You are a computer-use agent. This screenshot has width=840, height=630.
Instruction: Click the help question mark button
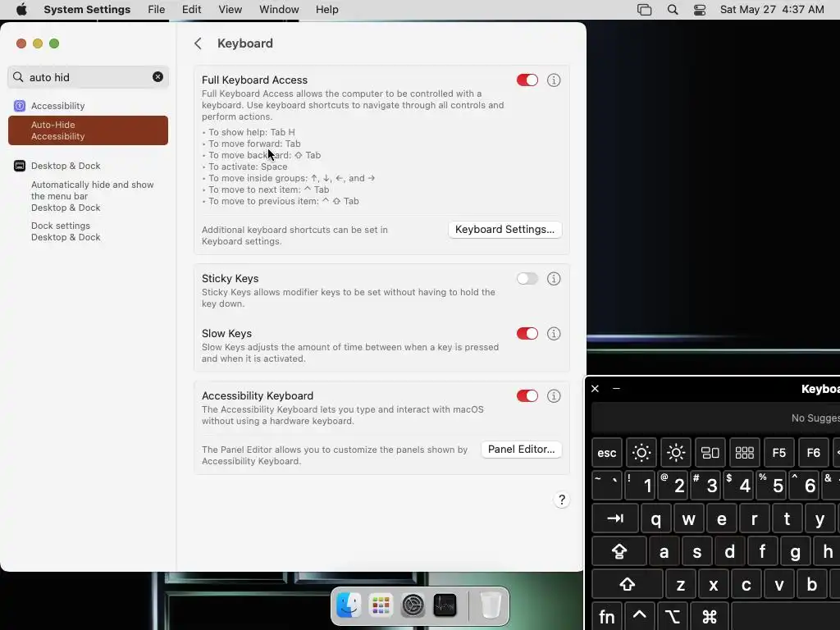coord(561,500)
